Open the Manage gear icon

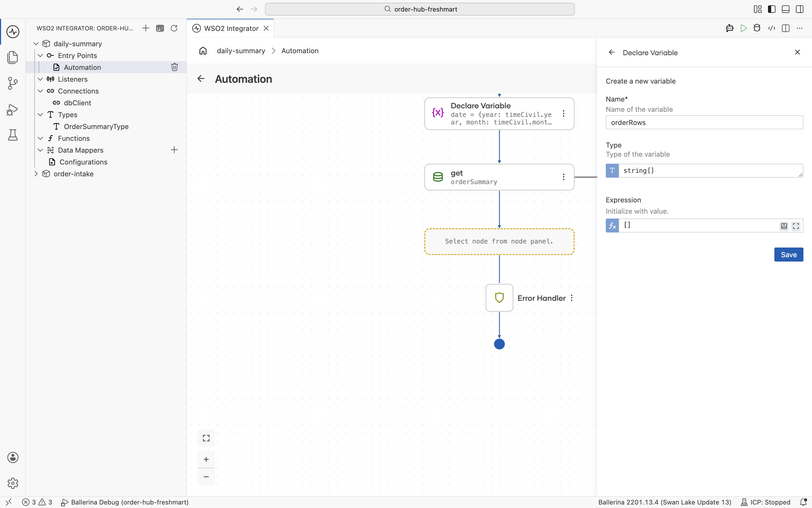13,483
